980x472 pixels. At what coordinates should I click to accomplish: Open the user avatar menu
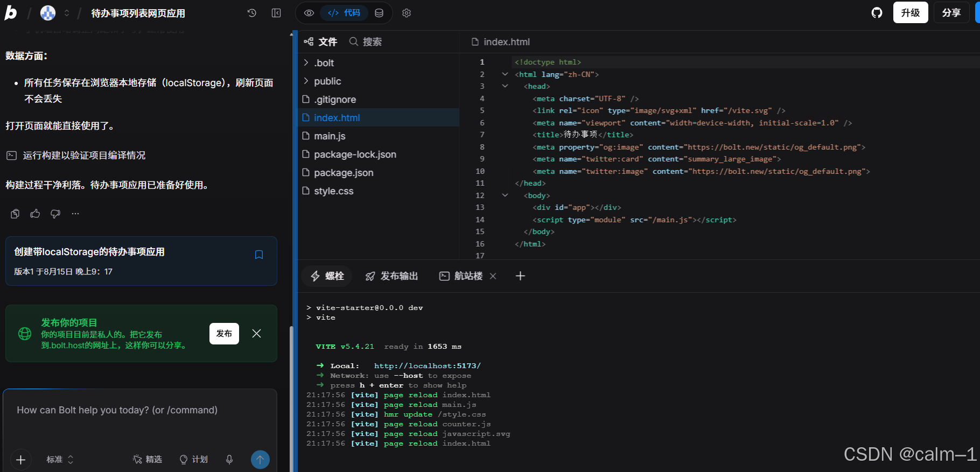[x=48, y=13]
